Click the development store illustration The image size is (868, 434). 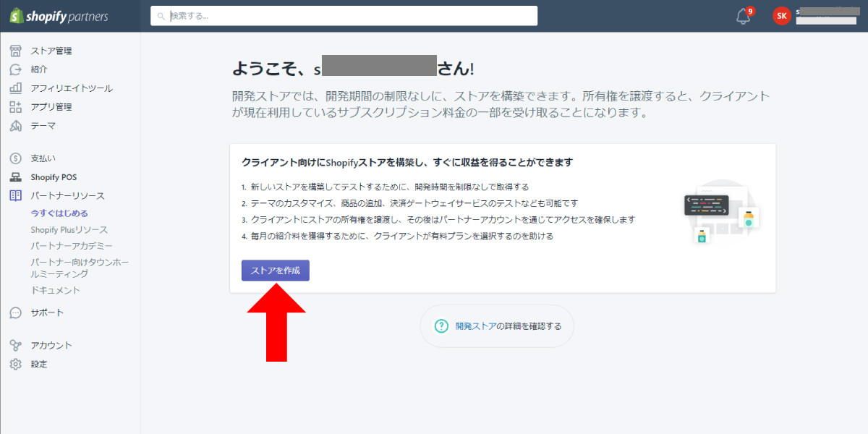pos(723,211)
